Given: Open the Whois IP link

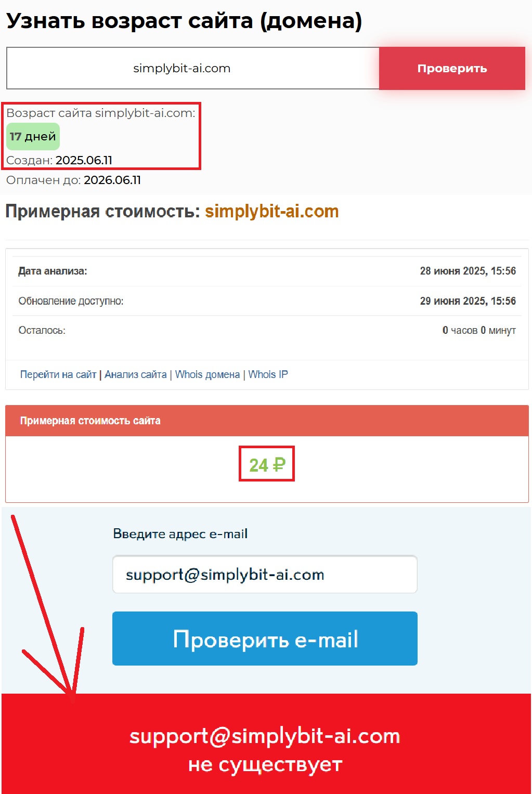Looking at the screenshot, I should [268, 374].
